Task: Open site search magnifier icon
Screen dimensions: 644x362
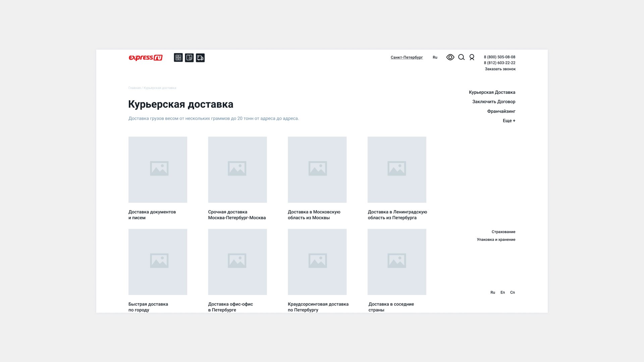Action: 462,57
